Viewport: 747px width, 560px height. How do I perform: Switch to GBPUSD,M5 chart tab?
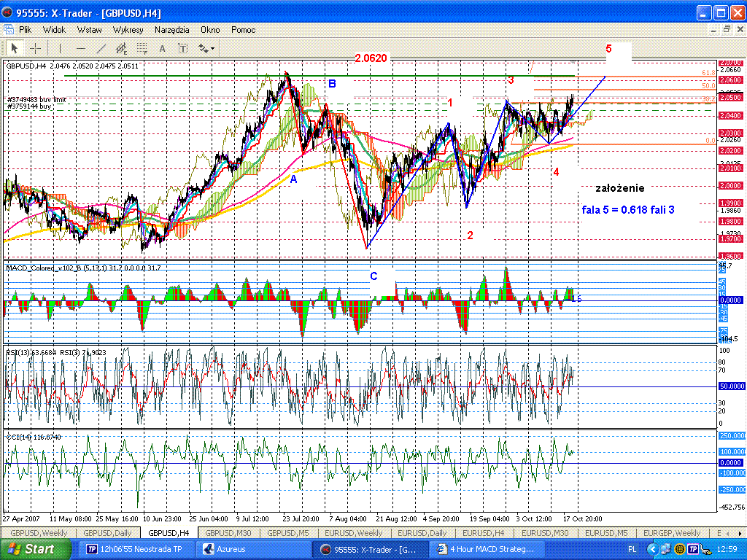pos(287,533)
